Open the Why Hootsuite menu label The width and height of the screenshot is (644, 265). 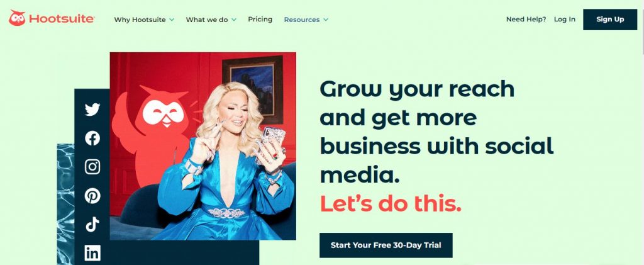point(140,20)
